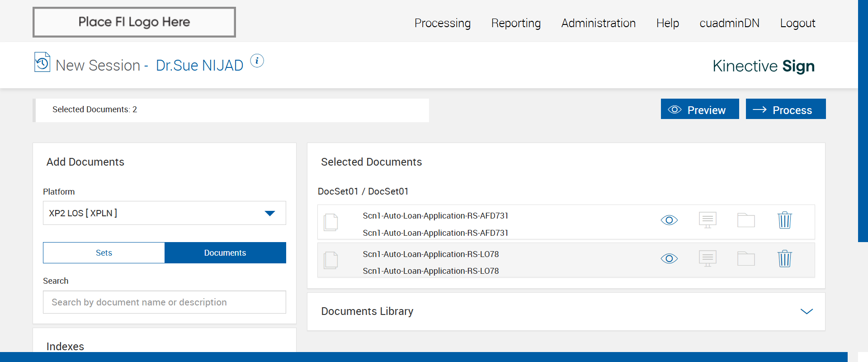Switch to the Sets toggle option

pos(104,253)
